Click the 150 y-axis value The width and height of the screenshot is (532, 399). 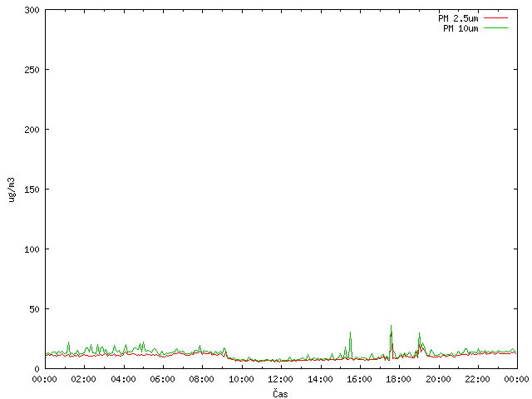32,190
